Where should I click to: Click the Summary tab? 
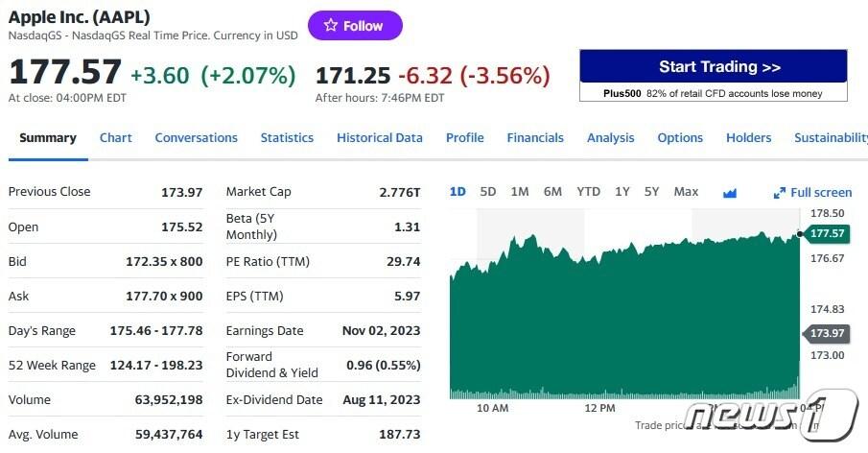coord(48,138)
